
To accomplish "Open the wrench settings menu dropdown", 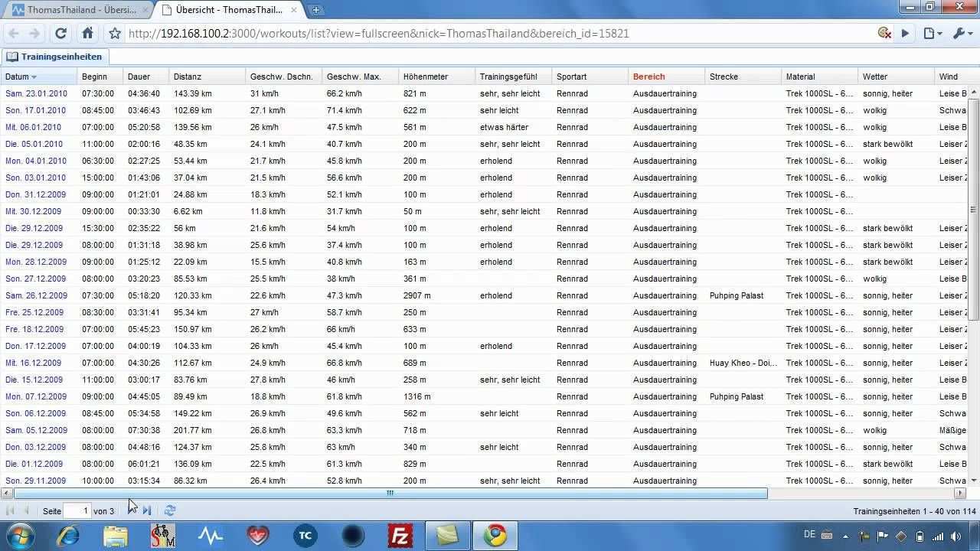I will click(x=961, y=34).
